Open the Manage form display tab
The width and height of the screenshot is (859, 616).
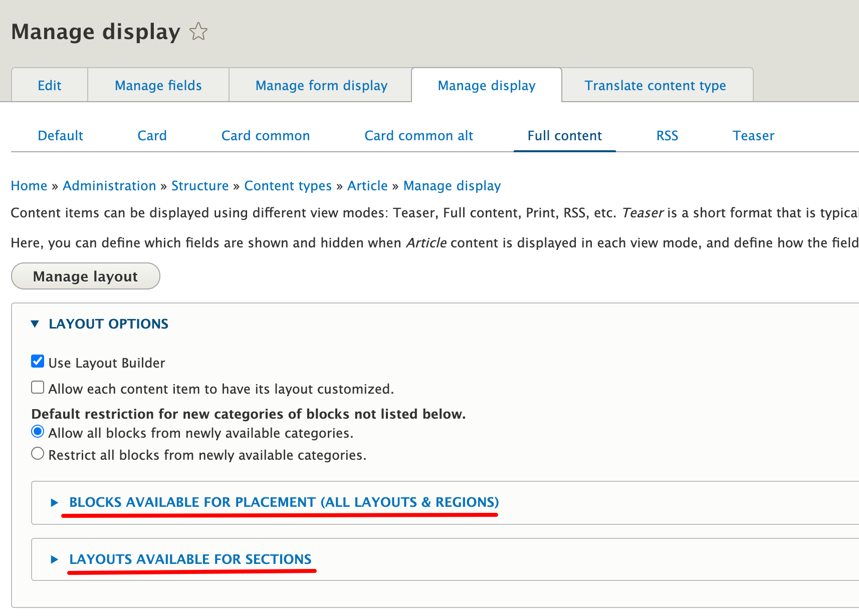coord(321,85)
